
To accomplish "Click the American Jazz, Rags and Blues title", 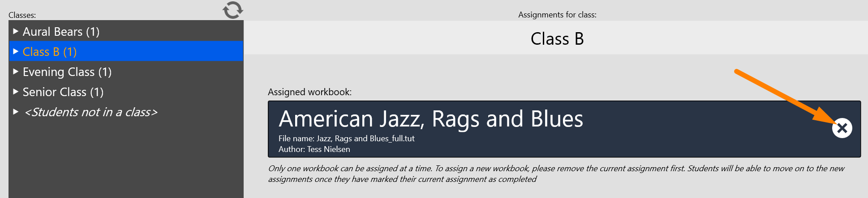I will coord(431,119).
